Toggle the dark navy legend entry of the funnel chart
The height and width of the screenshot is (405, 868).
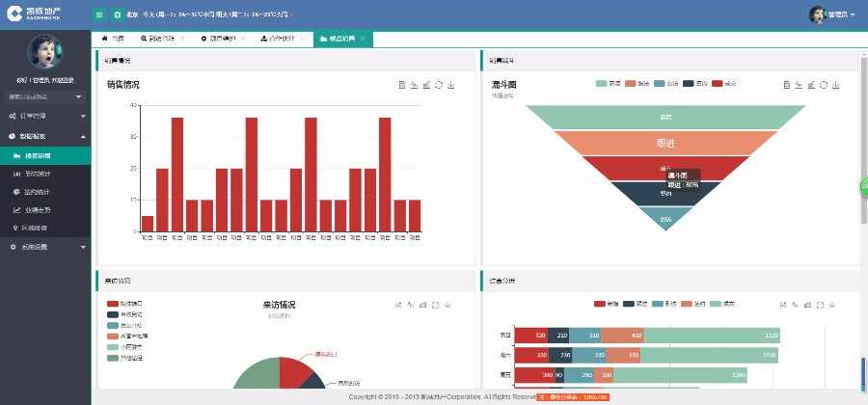[x=695, y=84]
